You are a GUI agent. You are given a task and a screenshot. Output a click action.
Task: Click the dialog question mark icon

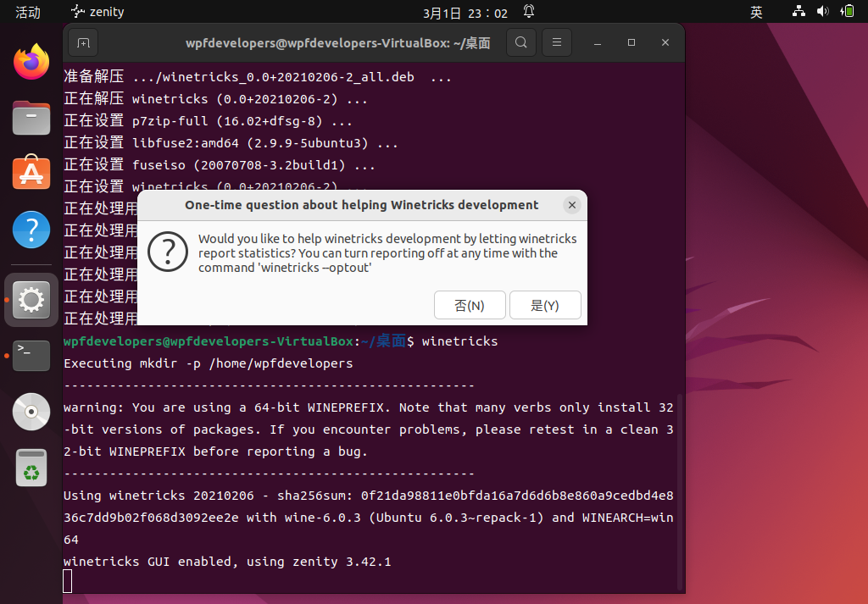tap(168, 252)
